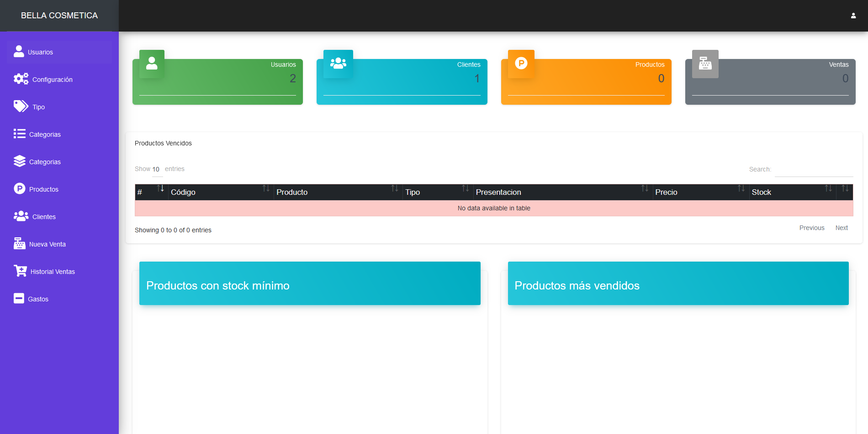Sort table by Presentacion column

click(563, 192)
